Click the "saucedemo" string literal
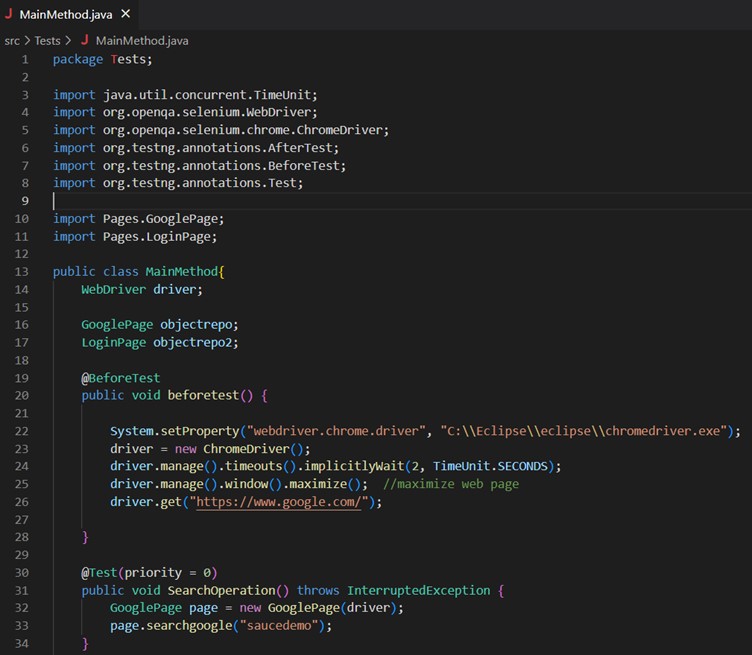 pos(279,626)
